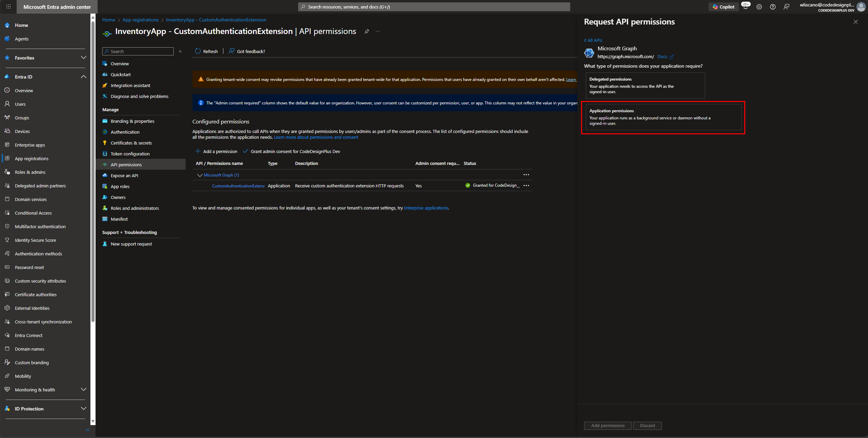Image resolution: width=868 pixels, height=438 pixels.
Task: Open the help question mark icon
Action: (x=773, y=7)
